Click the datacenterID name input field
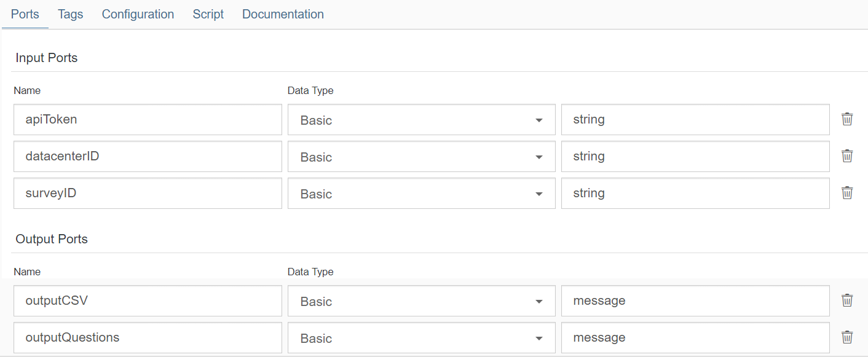Image resolution: width=868 pixels, height=357 pixels. point(148,157)
